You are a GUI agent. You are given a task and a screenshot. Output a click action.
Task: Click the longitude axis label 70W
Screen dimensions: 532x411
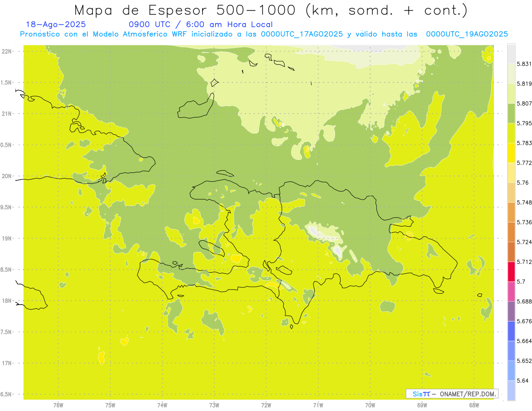370,405
